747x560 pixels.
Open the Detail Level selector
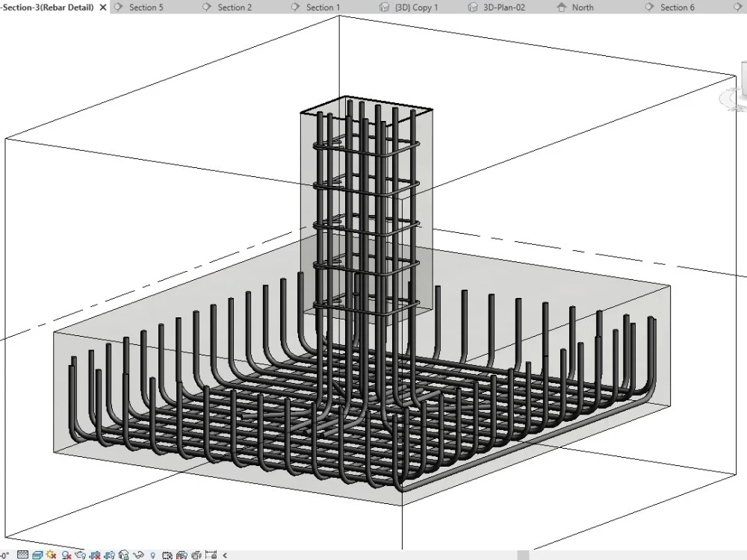point(22,554)
